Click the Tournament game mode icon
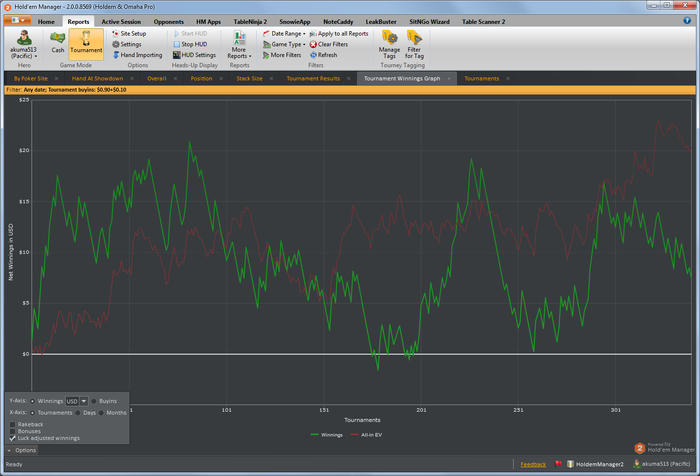This screenshot has width=700, height=476. point(86,41)
